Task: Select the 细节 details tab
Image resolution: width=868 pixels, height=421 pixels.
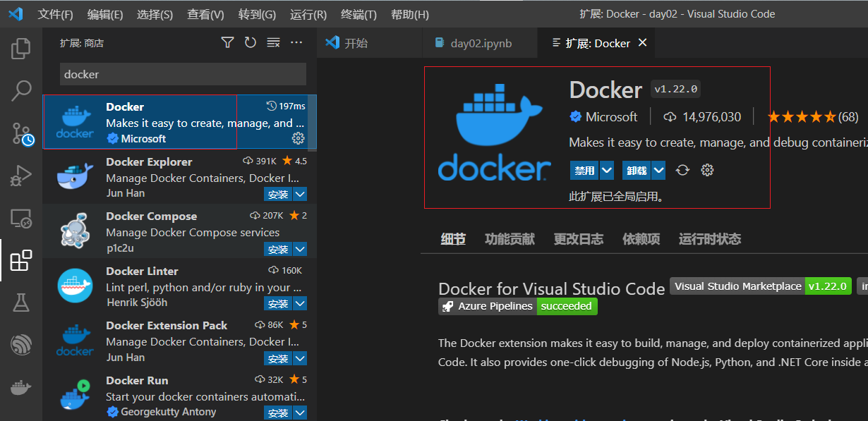Action: click(x=453, y=239)
